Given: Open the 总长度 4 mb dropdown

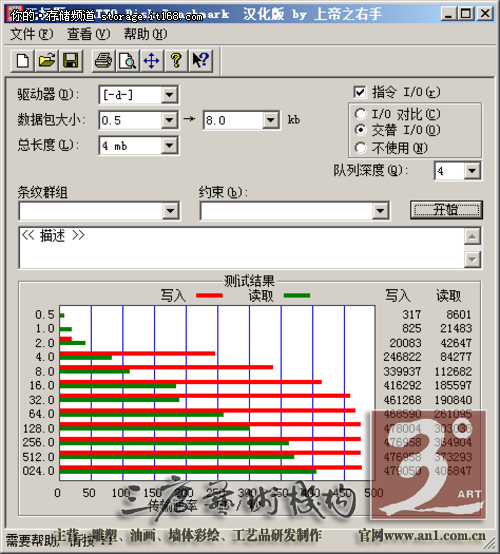Looking at the screenshot, I should pos(170,146).
